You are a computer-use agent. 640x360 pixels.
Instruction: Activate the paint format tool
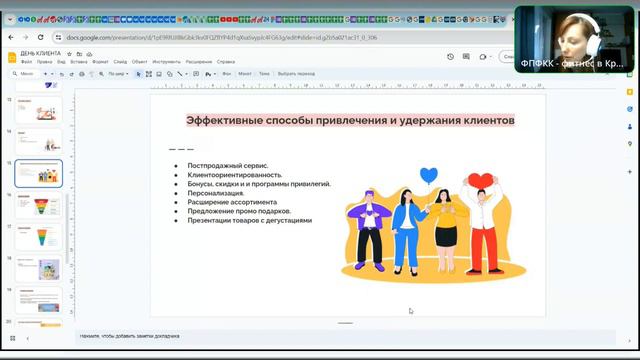pyautogui.click(x=91, y=74)
